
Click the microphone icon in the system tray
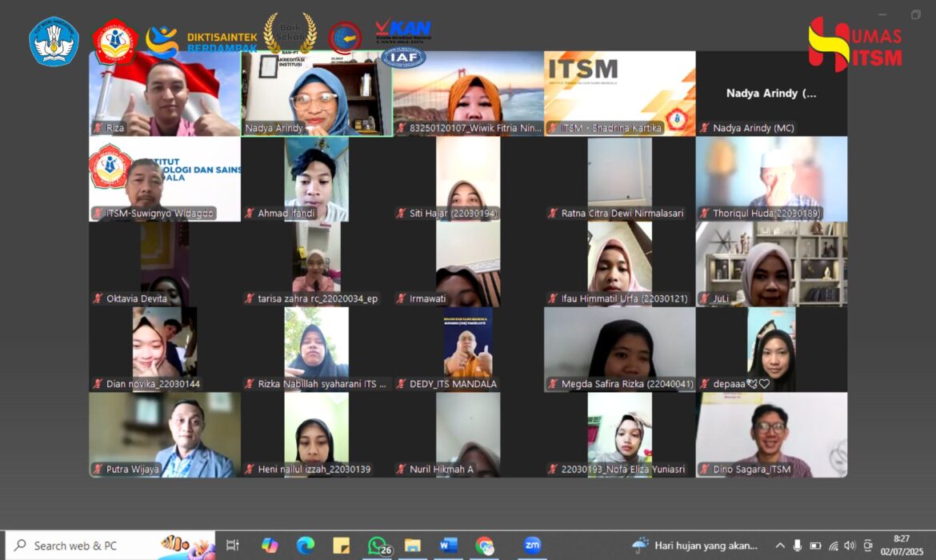798,545
